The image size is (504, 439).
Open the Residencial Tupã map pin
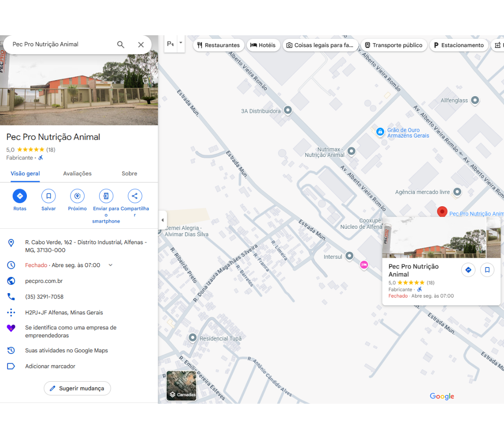point(193,338)
